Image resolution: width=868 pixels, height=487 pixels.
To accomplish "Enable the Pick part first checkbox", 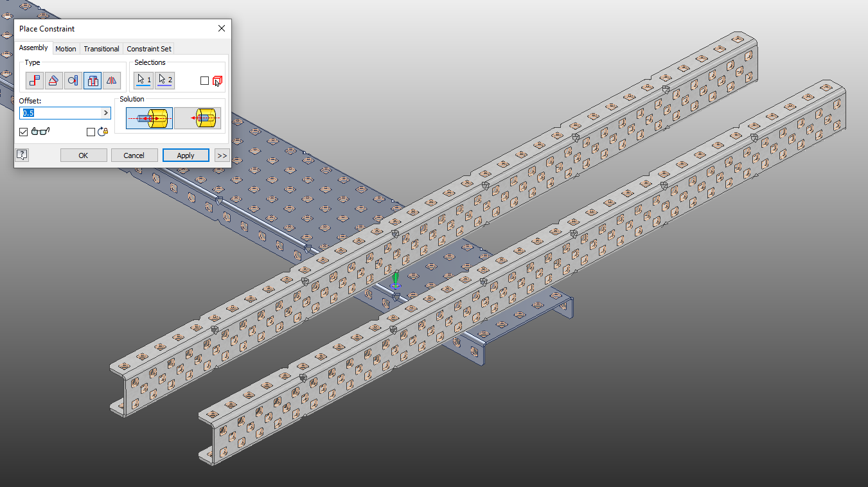I will (204, 81).
